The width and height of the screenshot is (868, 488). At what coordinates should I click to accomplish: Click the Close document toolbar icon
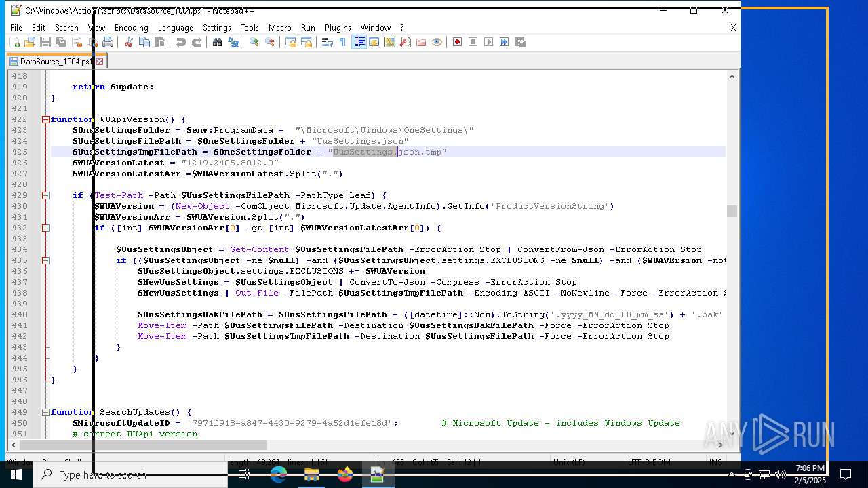coord(76,42)
